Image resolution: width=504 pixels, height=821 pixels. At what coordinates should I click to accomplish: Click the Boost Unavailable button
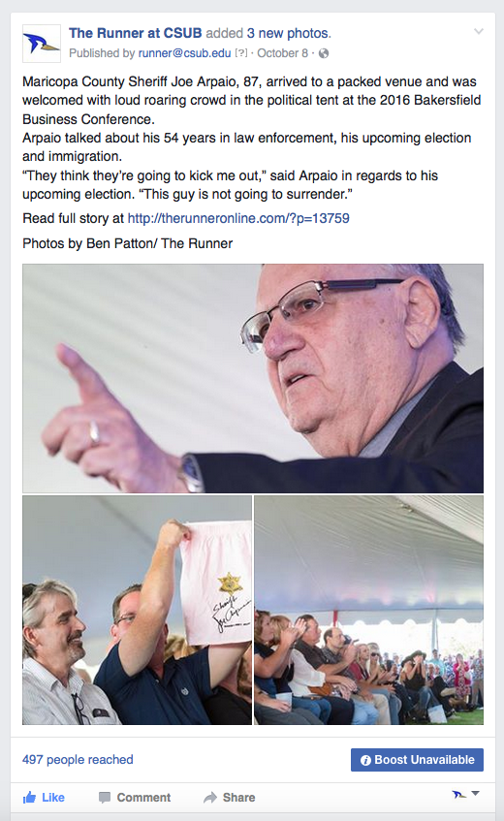pyautogui.click(x=417, y=760)
